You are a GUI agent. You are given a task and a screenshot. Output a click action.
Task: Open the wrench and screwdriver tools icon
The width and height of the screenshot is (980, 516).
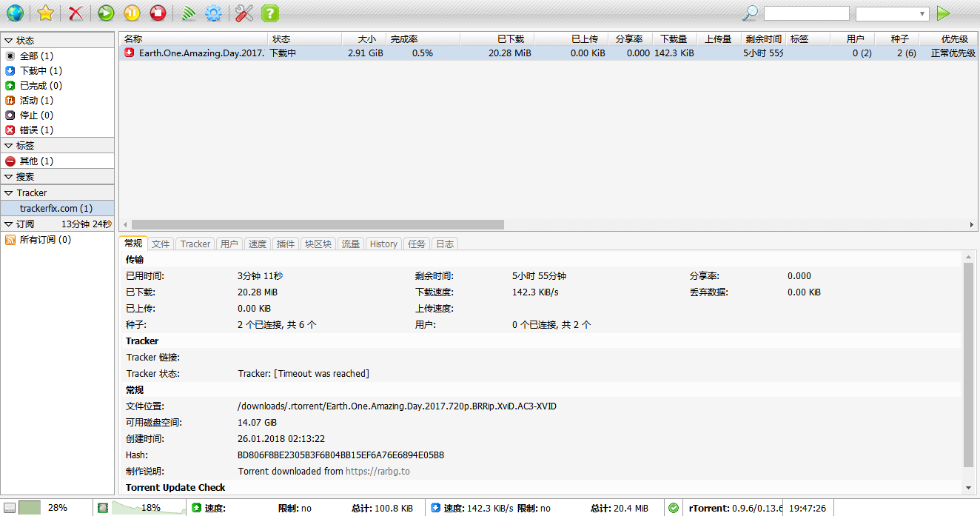tap(244, 13)
